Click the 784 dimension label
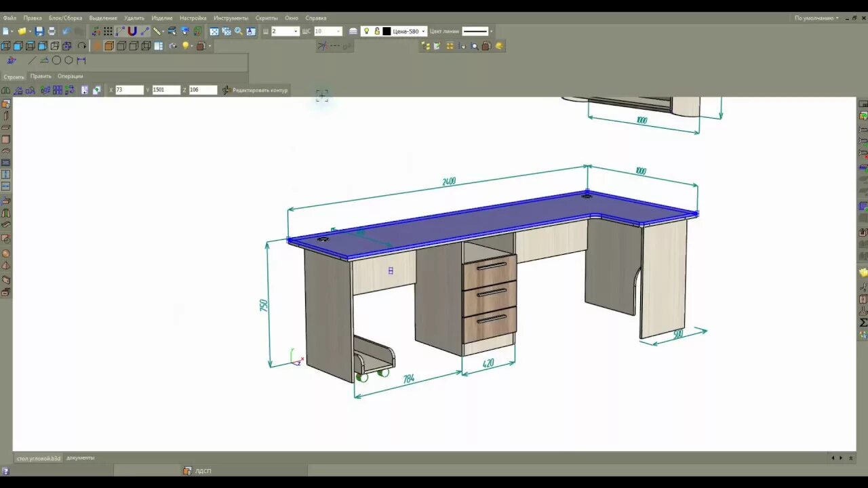 (x=408, y=380)
